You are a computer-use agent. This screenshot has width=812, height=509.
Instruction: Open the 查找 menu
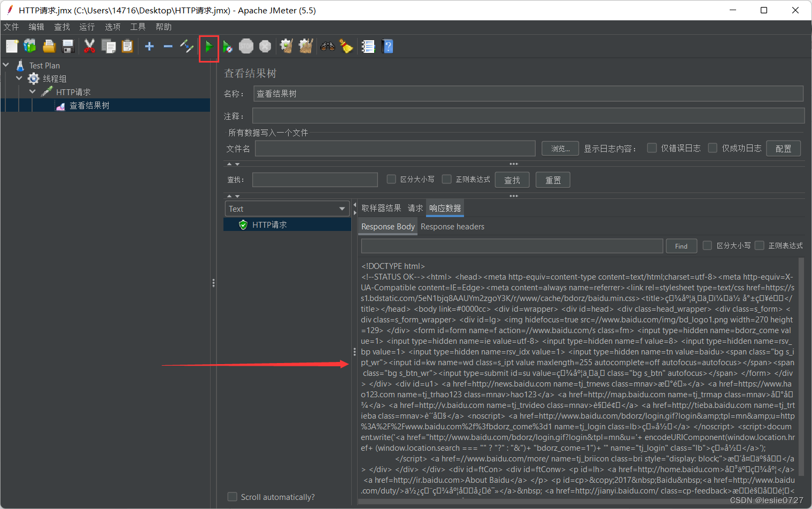(x=62, y=27)
